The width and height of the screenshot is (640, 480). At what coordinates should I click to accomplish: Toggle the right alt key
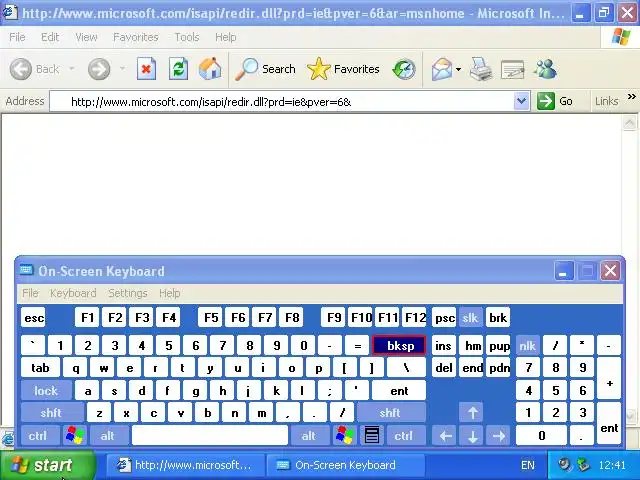click(309, 436)
